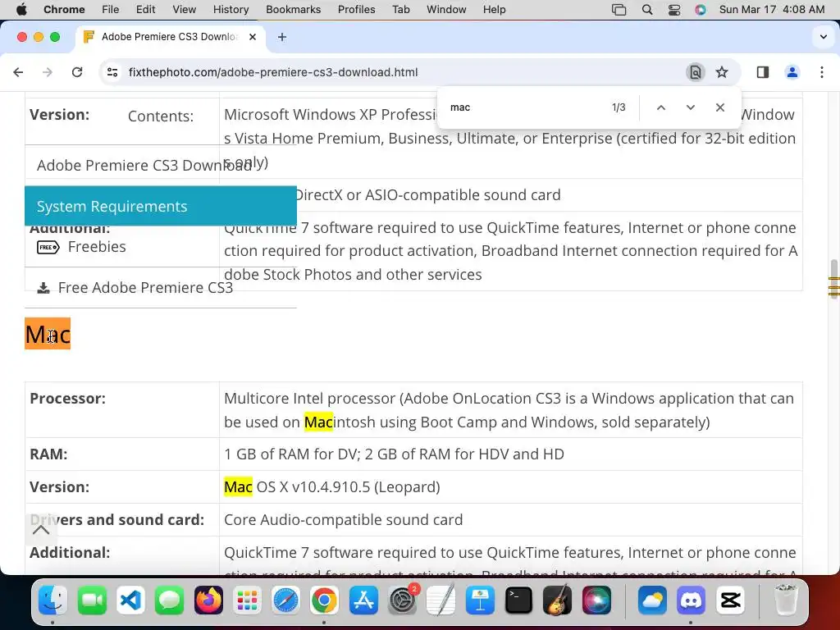Open the Help menu

[494, 10]
